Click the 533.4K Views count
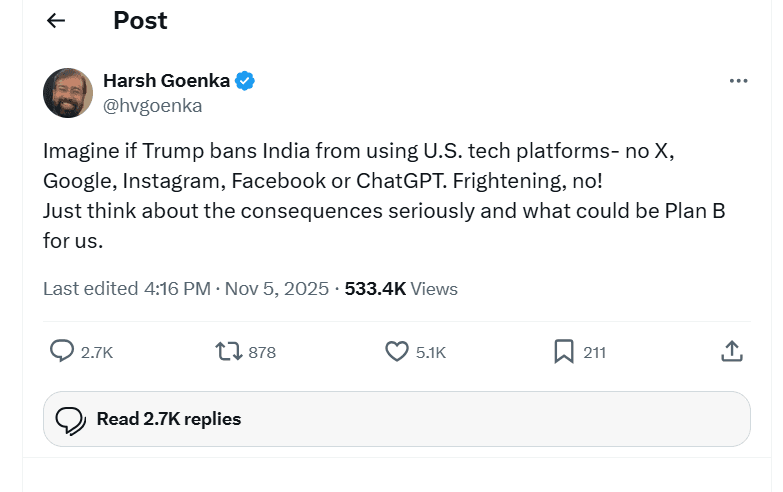 point(401,289)
